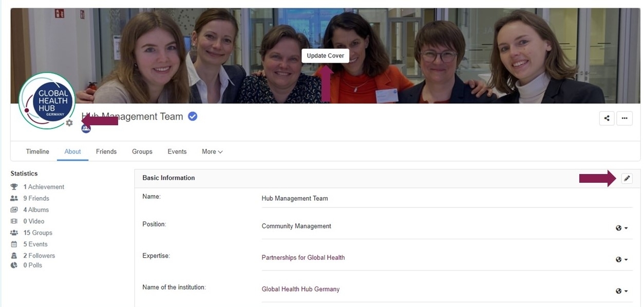Open privacy dropdown for Expertise field
The height and width of the screenshot is (307, 644).
[x=621, y=260]
